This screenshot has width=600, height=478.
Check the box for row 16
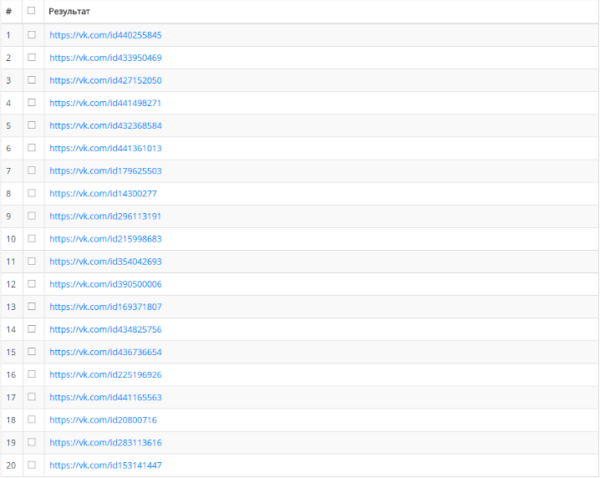click(32, 374)
